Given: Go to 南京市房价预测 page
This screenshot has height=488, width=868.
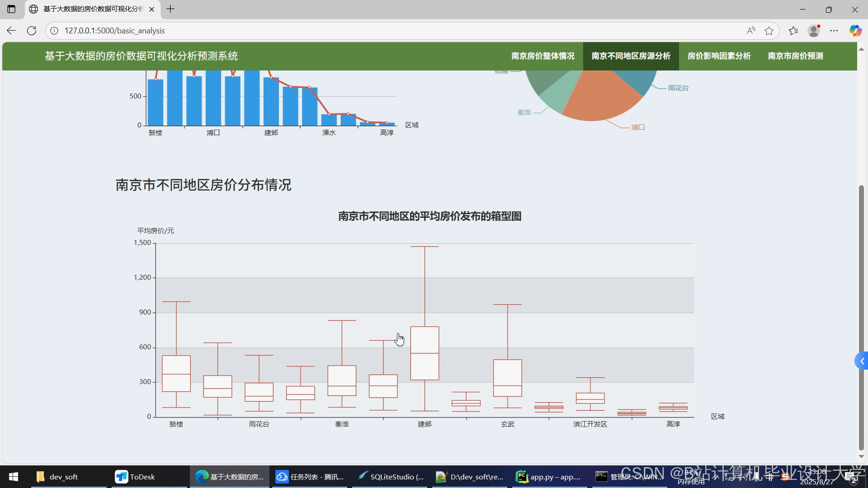Looking at the screenshot, I should (795, 56).
